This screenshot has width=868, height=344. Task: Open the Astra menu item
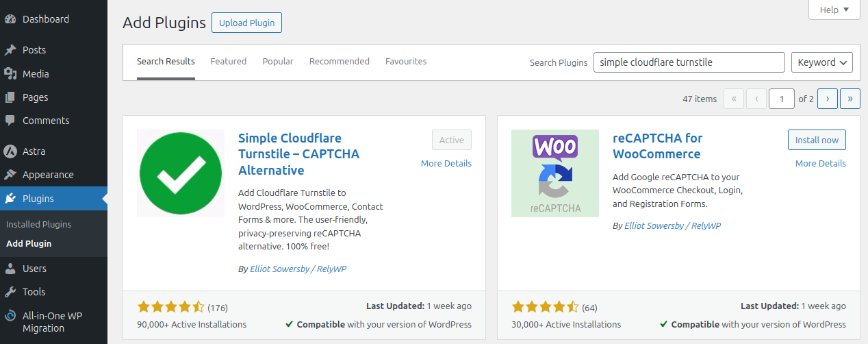(x=53, y=151)
